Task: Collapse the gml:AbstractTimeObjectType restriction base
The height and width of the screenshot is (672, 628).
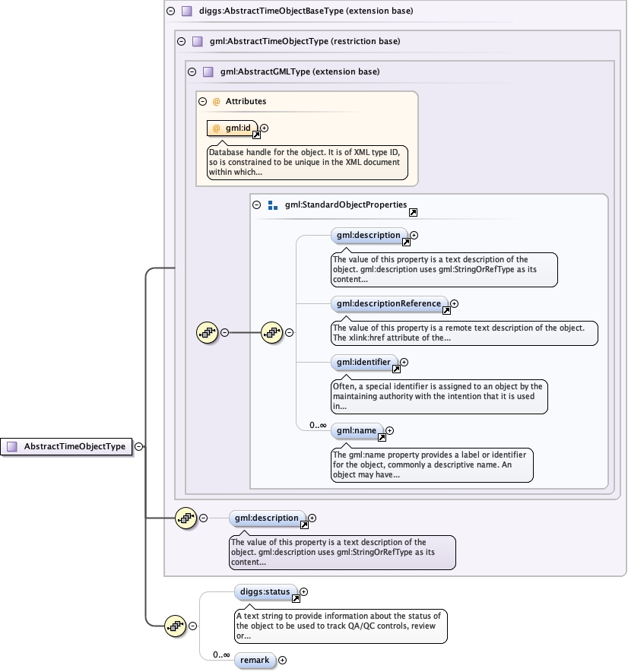Action: pyautogui.click(x=181, y=41)
